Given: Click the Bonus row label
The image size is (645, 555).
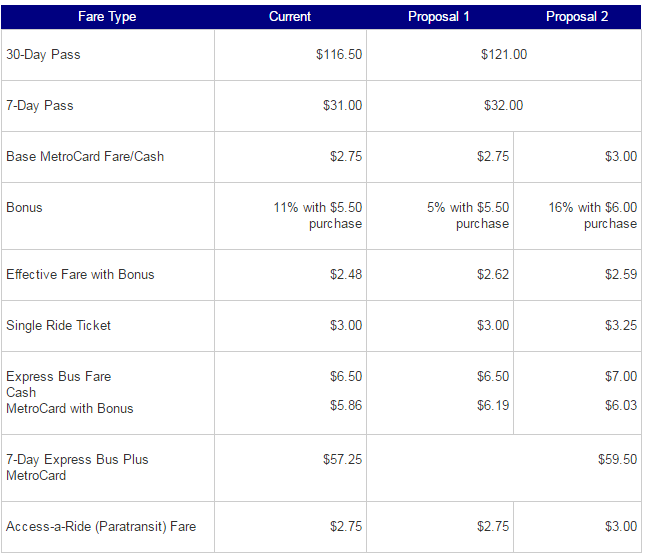Looking at the screenshot, I should coord(24,208).
